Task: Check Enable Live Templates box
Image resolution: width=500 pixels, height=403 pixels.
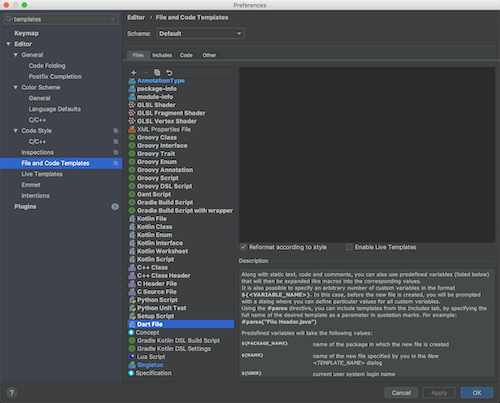Action: click(x=349, y=247)
